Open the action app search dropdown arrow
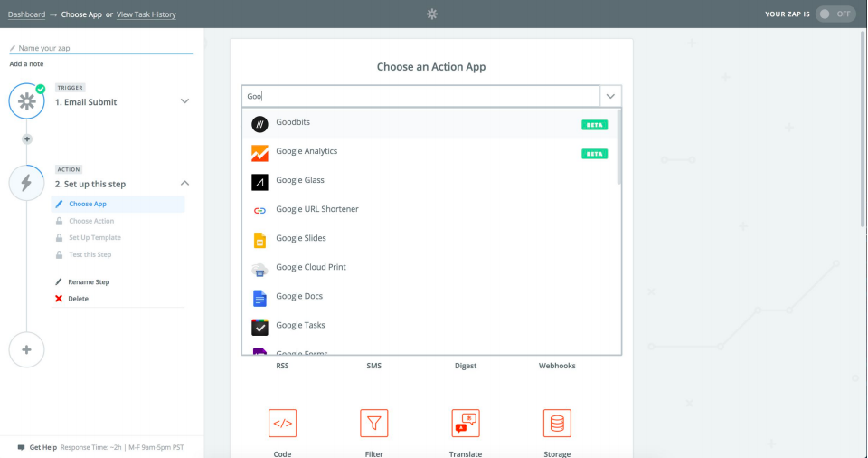This screenshot has width=868, height=458. (x=610, y=97)
